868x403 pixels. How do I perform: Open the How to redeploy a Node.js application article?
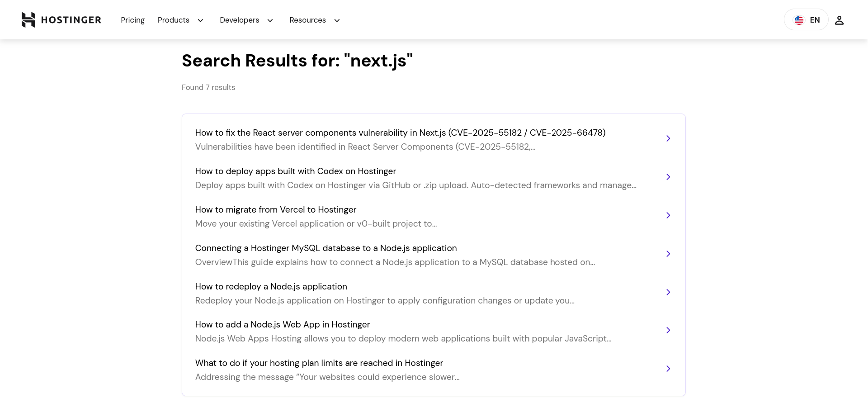click(x=271, y=287)
